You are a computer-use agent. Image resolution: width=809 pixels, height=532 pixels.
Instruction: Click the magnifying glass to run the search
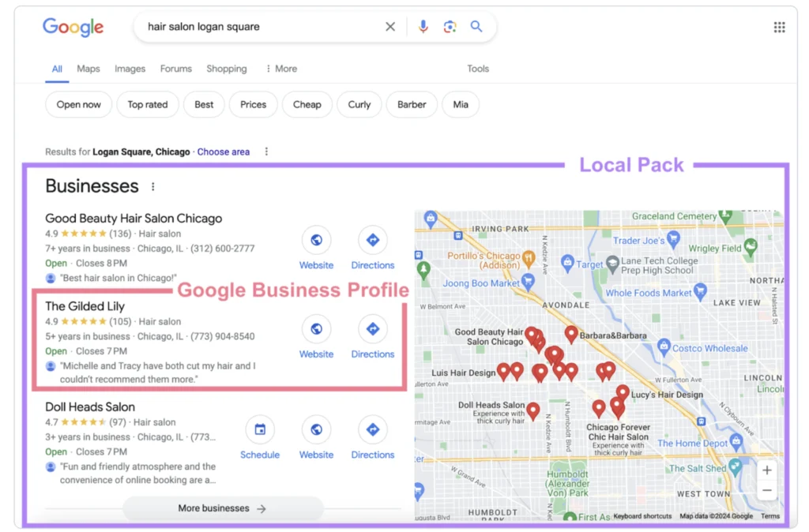click(x=476, y=26)
